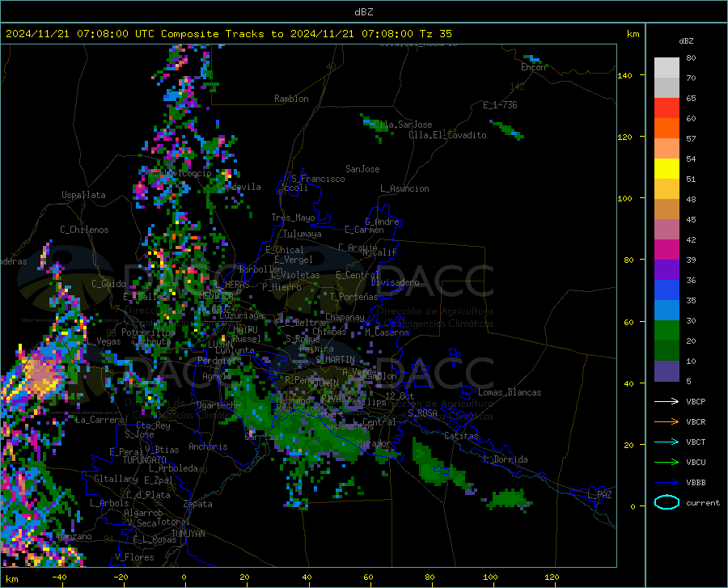Select the red 60 dBZ color swatch
Viewport: 728px width, 588px height.
pos(667,108)
